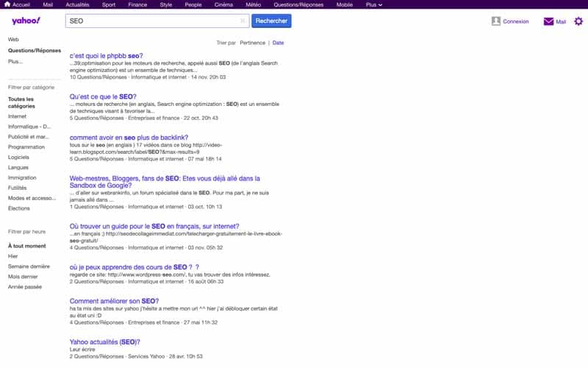Sort results by Pertinence
Viewport: 588px width, 368px height.
coord(252,43)
